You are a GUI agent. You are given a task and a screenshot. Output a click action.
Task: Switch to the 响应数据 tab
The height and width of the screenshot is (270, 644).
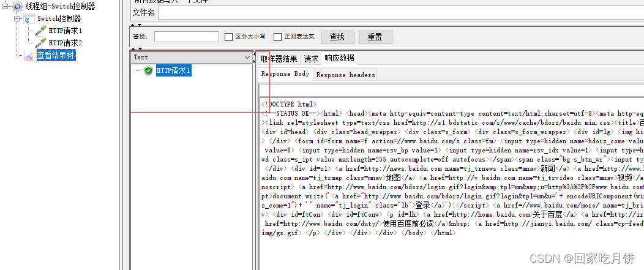point(339,58)
